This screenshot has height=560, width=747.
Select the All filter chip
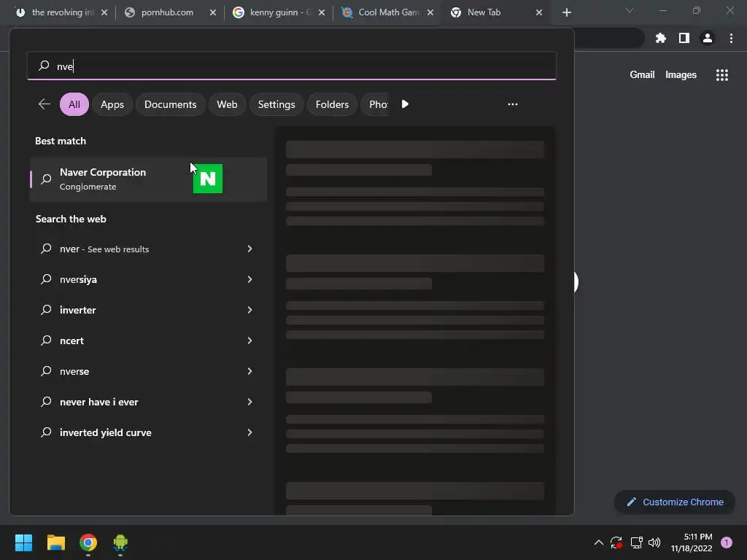[x=74, y=104]
